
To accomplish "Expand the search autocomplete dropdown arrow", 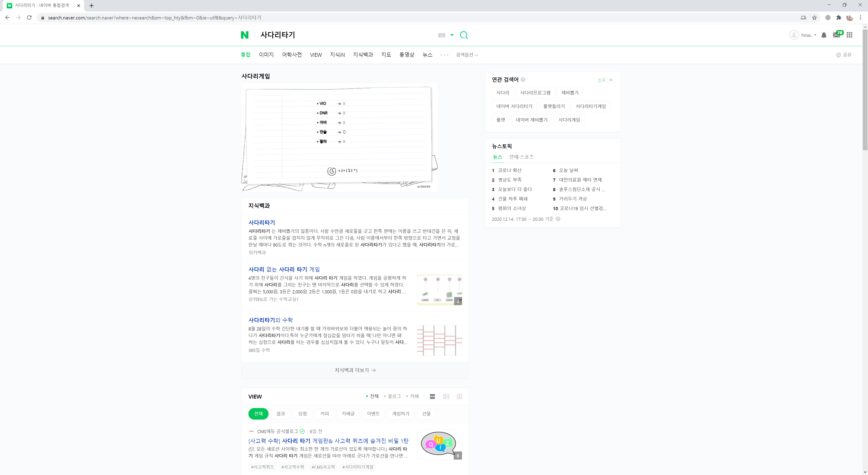I will pos(452,35).
